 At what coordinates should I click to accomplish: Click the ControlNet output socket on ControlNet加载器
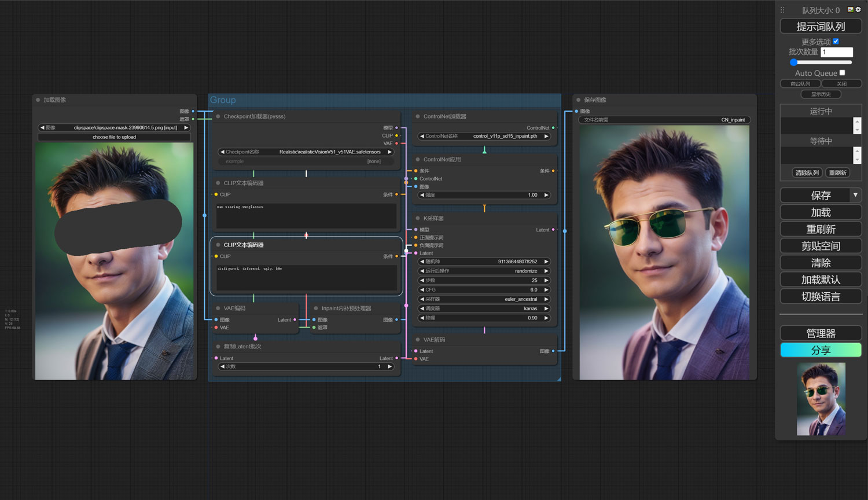553,128
